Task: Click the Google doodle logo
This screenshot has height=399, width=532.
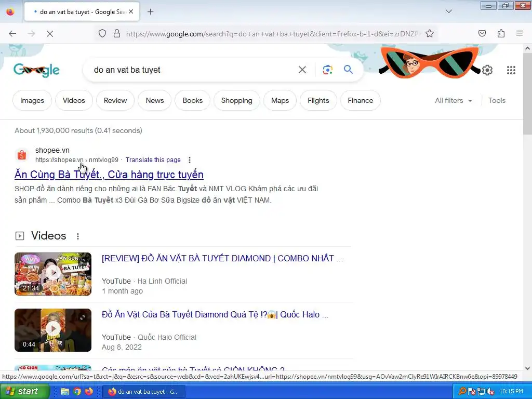Action: tap(37, 70)
